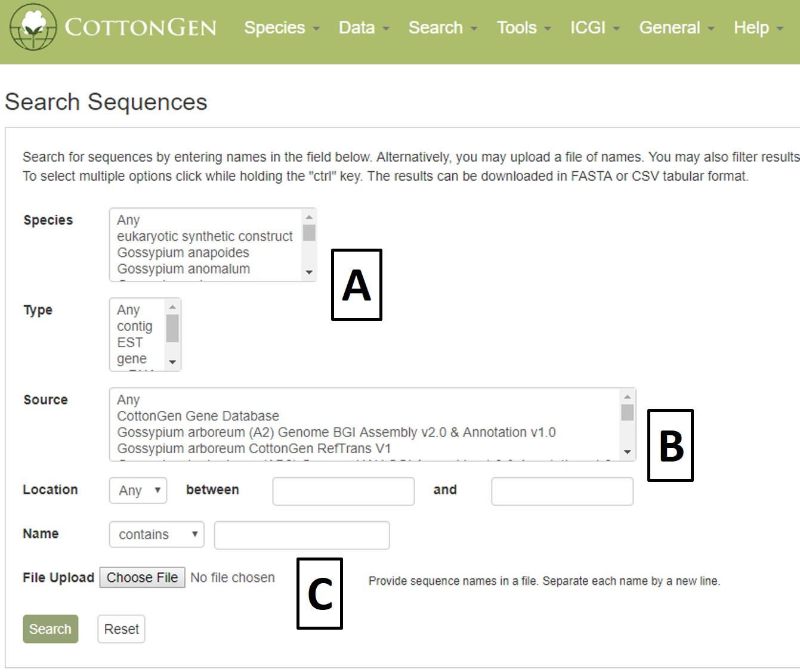Click up arrow of Source list scrollbar
800x672 pixels.
click(627, 397)
